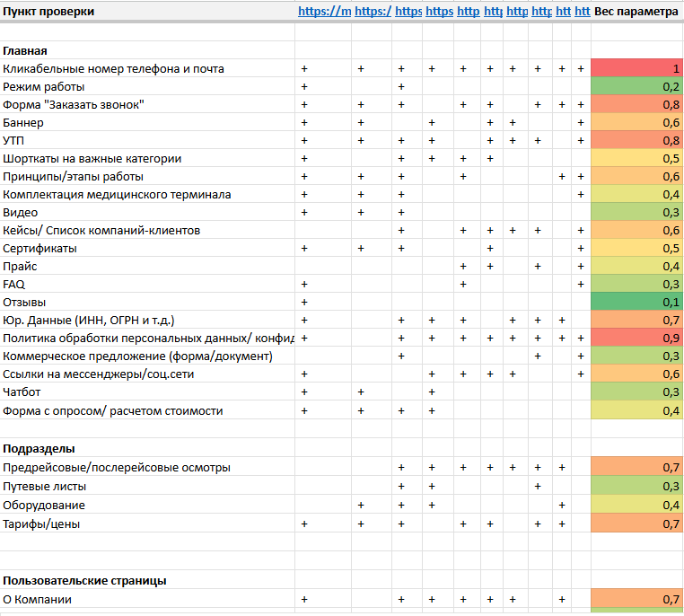Open the second header link 'https:/'
Image resolution: width=684 pixels, height=616 pixels.
[373, 12]
